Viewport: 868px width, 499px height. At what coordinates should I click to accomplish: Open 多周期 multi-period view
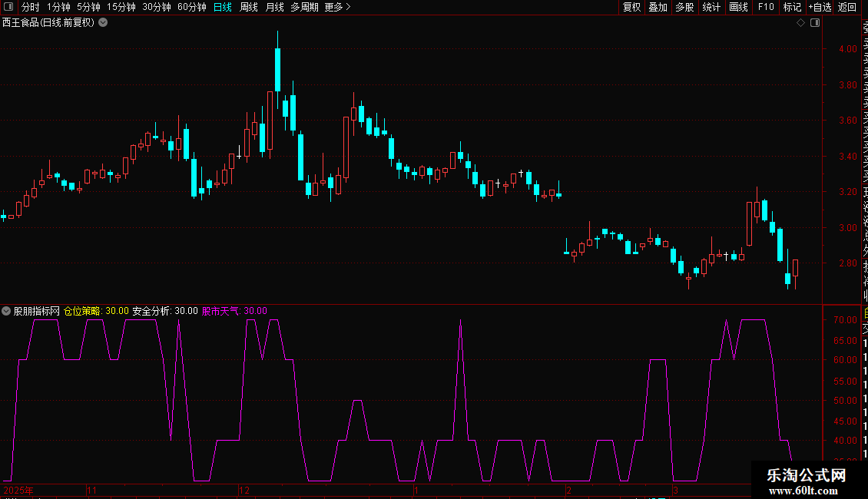304,7
